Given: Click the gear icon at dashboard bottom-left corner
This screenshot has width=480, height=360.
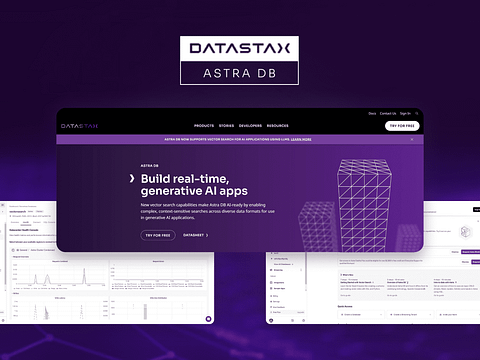Looking at the screenshot, I should pos(3,320).
